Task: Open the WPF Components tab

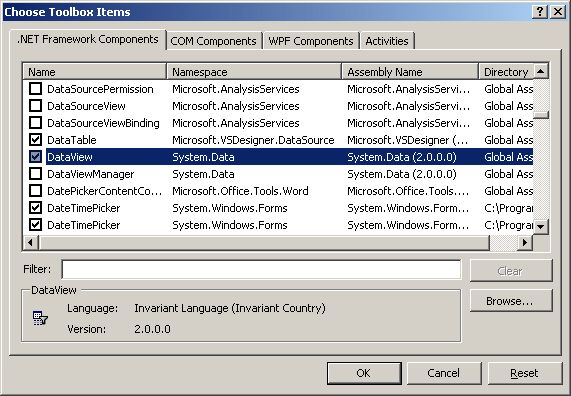Action: (x=311, y=41)
